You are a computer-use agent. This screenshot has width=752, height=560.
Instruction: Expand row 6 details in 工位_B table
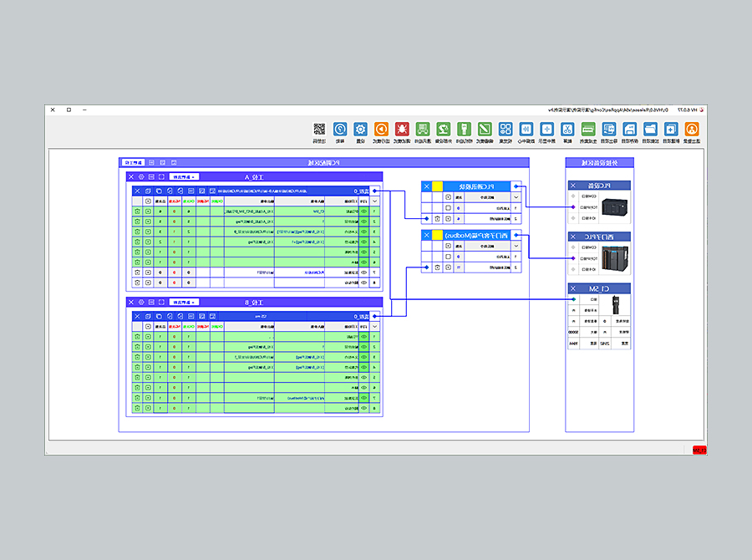pos(148,388)
